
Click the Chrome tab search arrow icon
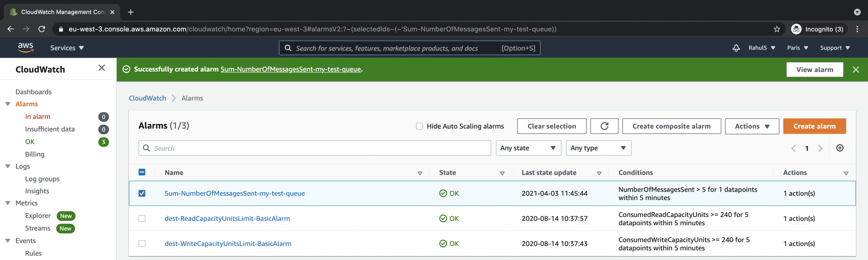[857, 12]
